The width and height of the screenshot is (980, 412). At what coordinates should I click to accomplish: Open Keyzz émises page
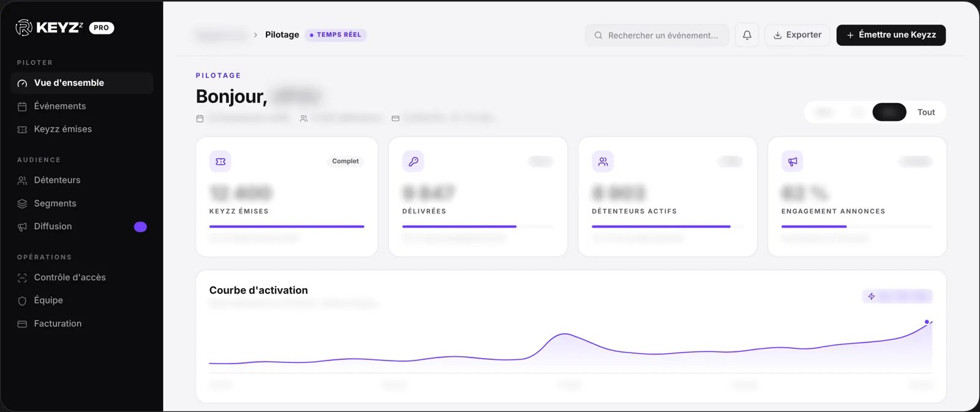[81, 129]
